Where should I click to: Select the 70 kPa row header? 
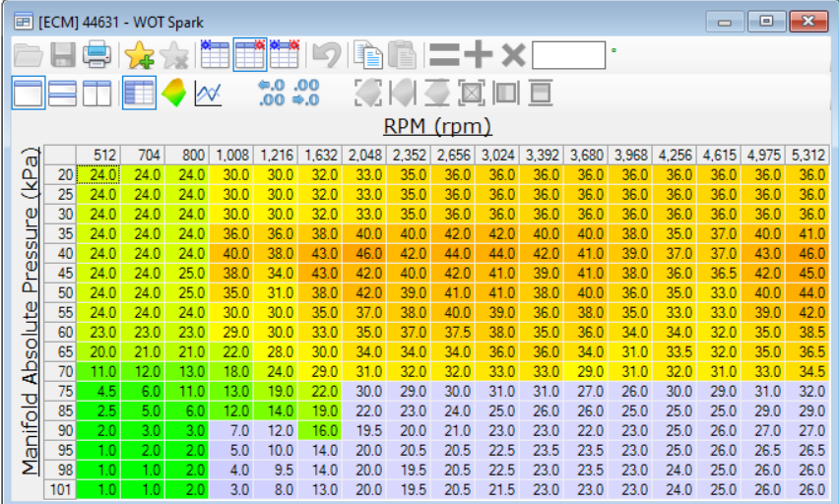pyautogui.click(x=63, y=373)
